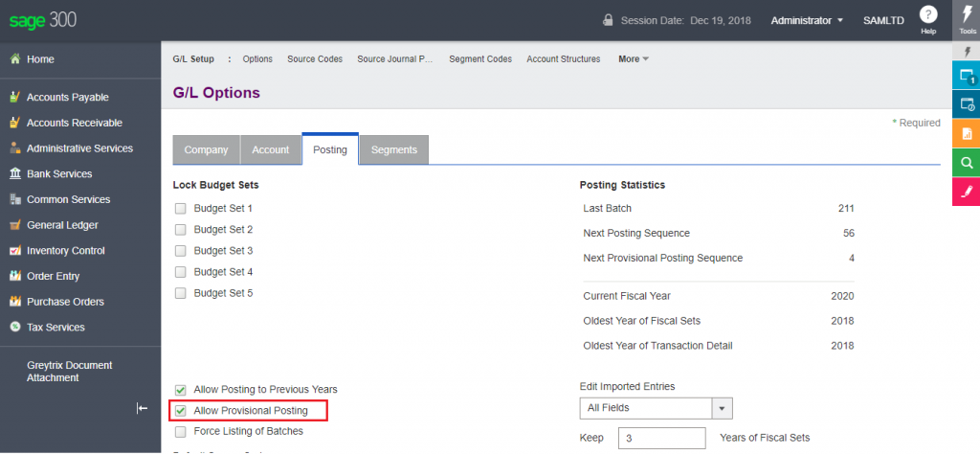Open the Help icon in header

tap(927, 15)
